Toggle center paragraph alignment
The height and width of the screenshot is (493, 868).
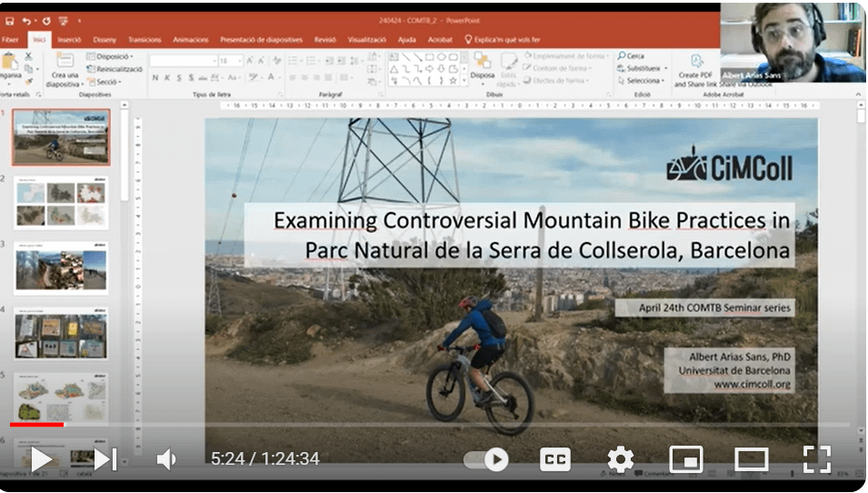point(304,77)
